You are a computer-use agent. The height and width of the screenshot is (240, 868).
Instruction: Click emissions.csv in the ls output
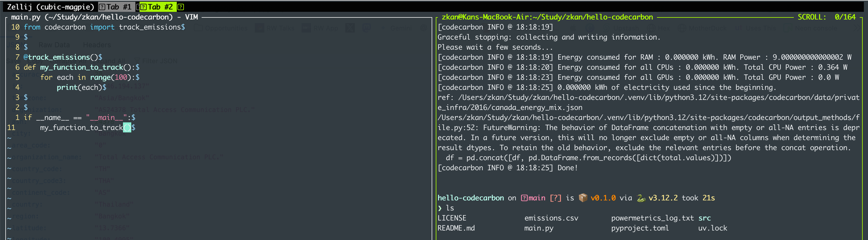coord(551,218)
